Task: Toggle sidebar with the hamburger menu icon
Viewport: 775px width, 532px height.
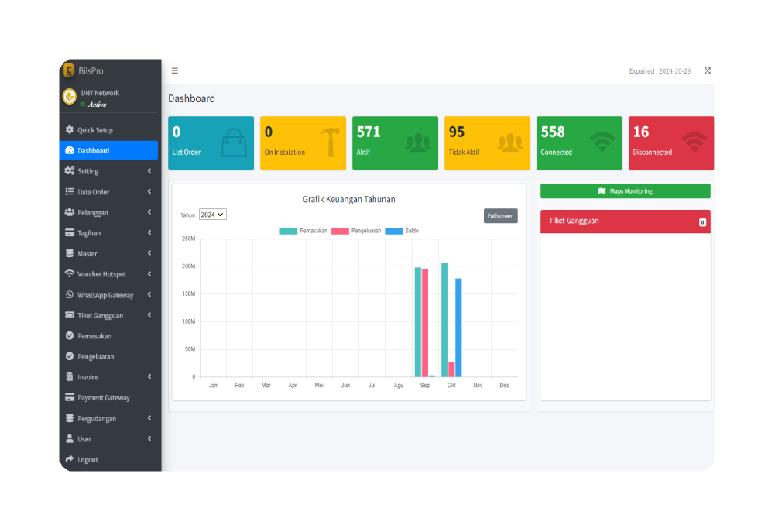Action: point(174,70)
